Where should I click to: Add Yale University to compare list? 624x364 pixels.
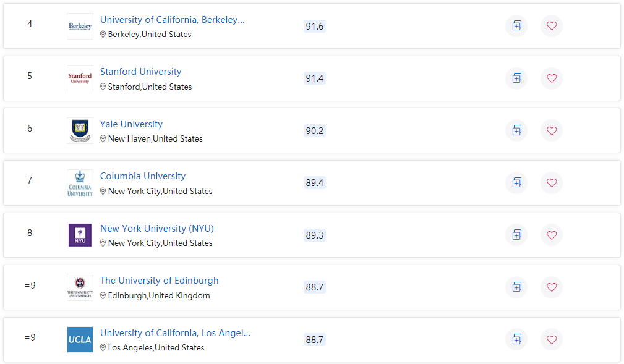point(516,130)
